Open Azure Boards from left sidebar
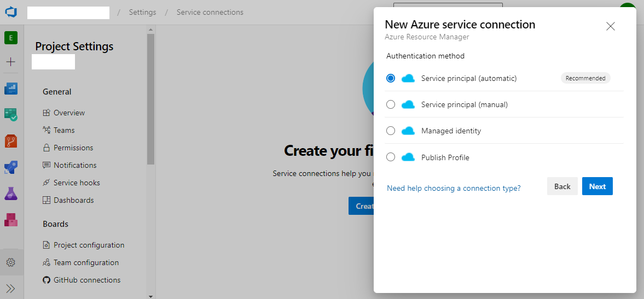 (x=11, y=114)
